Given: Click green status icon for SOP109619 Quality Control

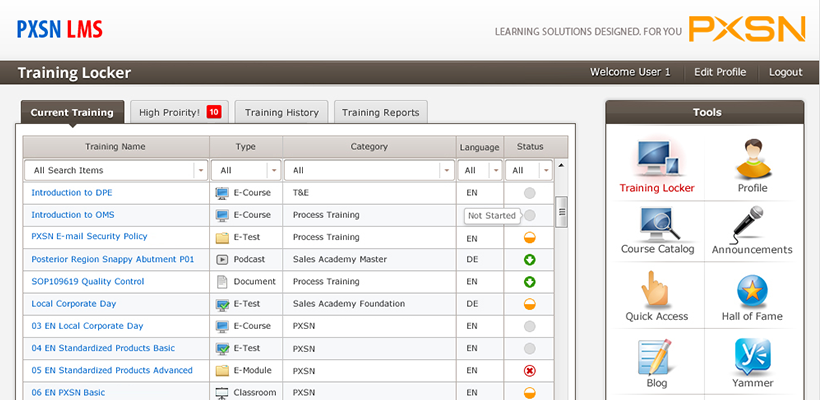Looking at the screenshot, I should [530, 282].
